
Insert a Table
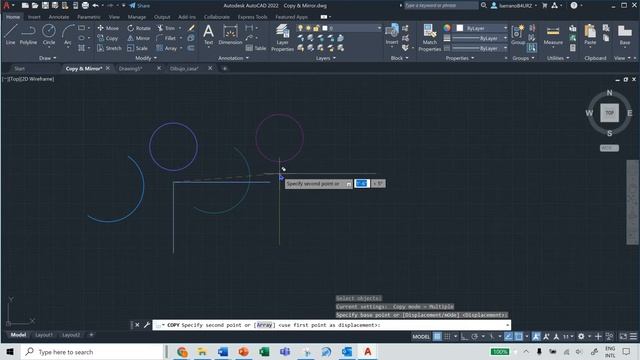(256, 48)
